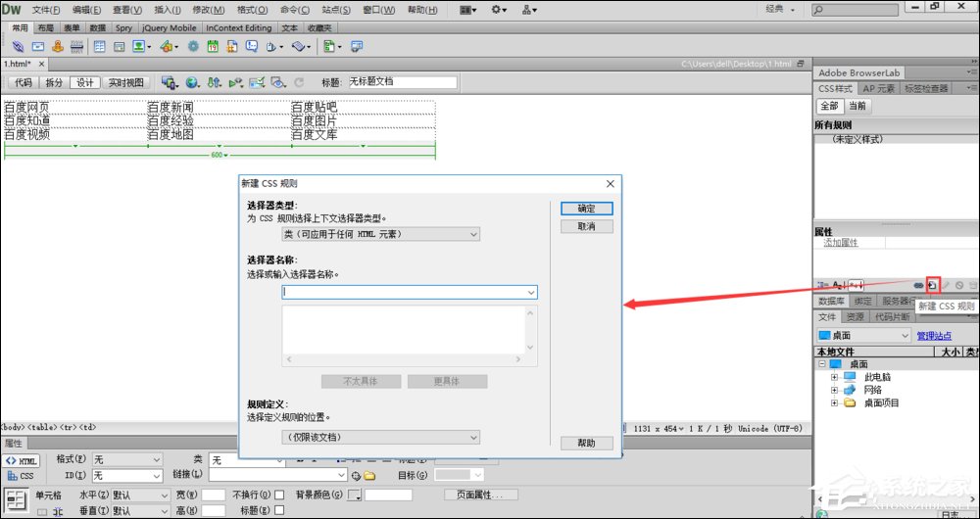Open the 文件 menu
Viewport: 980px width, 519px height.
point(46,10)
